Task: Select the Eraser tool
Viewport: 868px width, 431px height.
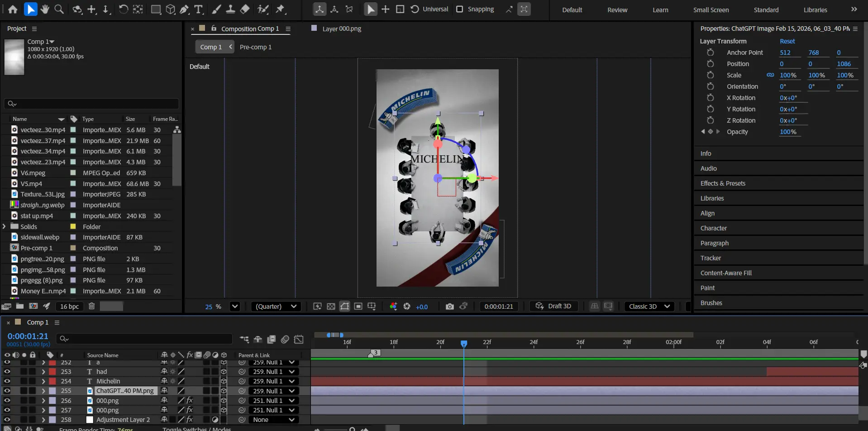Action: point(245,9)
